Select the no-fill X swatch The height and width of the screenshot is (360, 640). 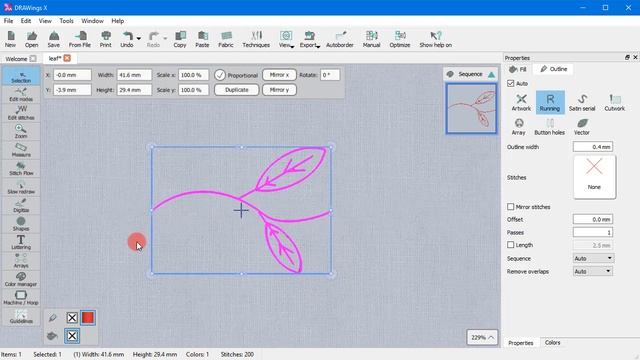tap(72, 336)
